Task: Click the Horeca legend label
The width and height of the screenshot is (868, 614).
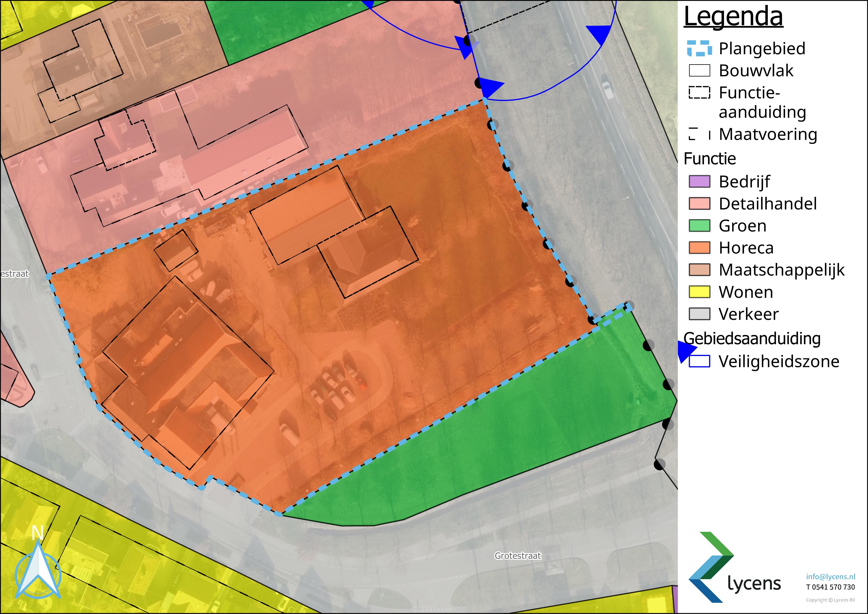Action: (x=746, y=248)
